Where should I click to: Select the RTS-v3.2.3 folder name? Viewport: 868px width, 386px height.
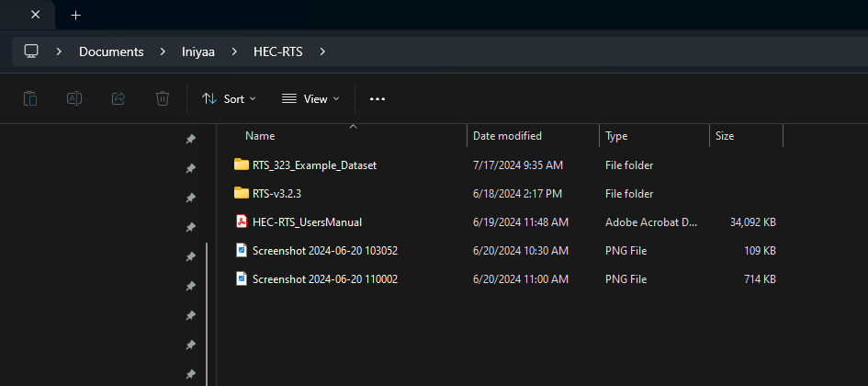[276, 194]
